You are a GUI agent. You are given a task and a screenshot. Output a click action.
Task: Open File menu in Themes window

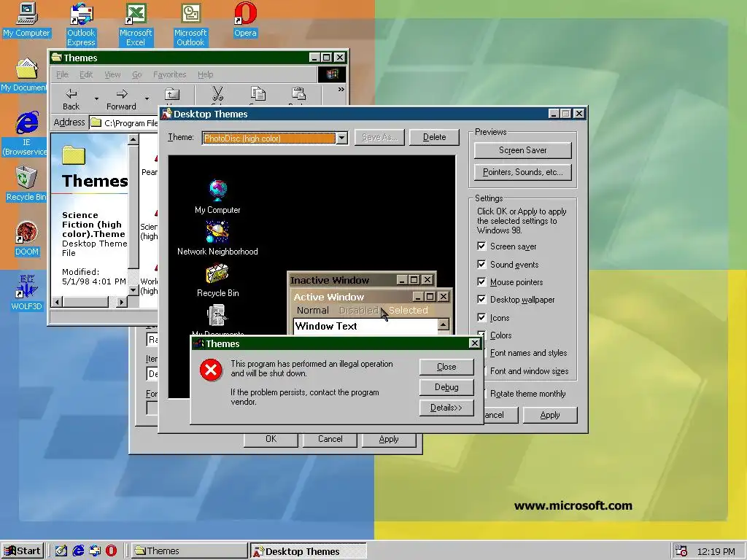62,74
